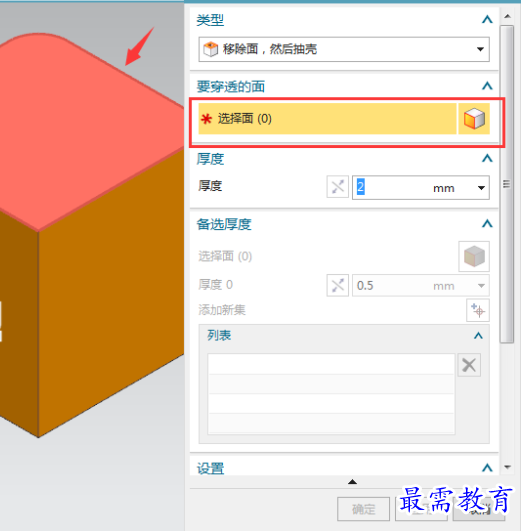Click the face selection cube icon

[x=474, y=119]
